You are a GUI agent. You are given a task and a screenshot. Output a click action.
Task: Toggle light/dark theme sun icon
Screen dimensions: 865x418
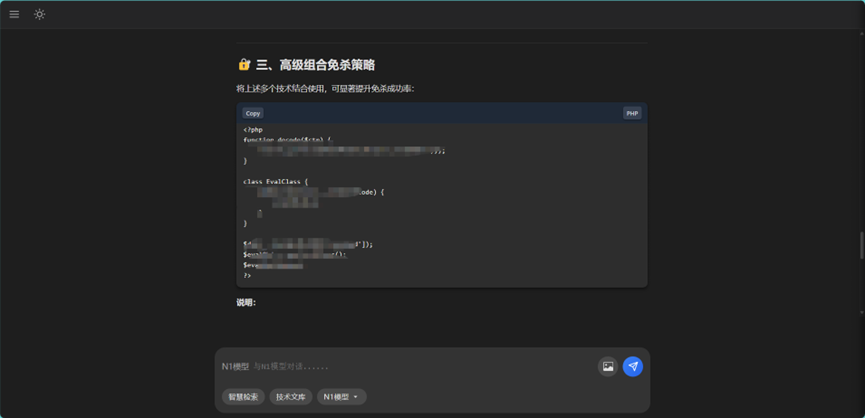click(x=39, y=14)
